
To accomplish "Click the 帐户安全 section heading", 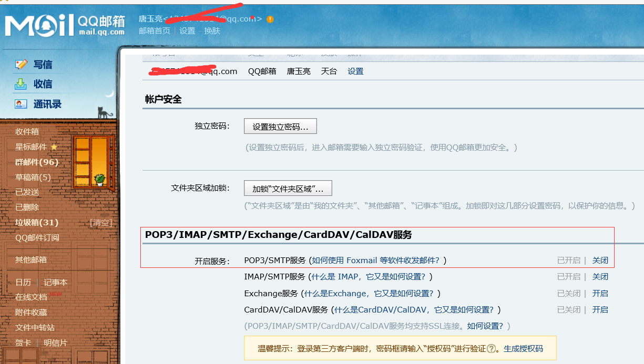I will pyautogui.click(x=163, y=99).
